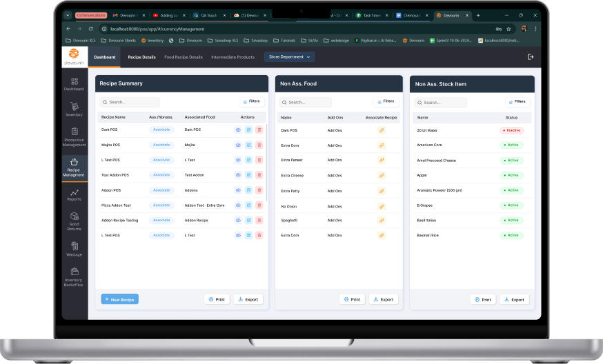Edit the Mojito POS recipe

point(249,145)
